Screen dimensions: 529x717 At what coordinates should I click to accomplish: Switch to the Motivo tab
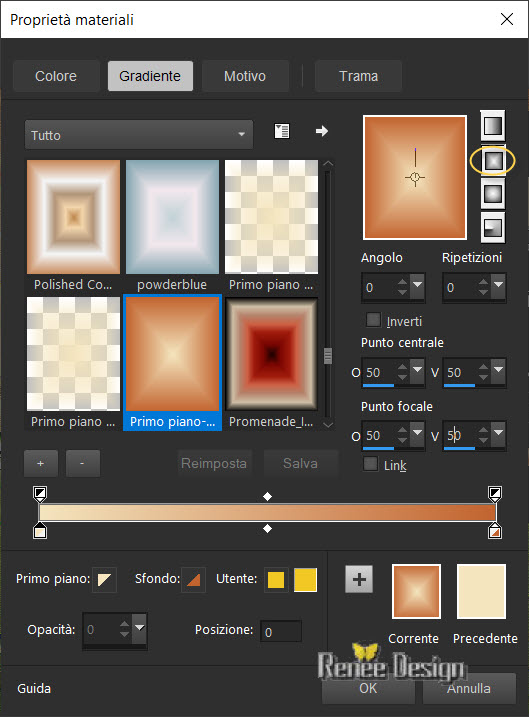coord(245,76)
